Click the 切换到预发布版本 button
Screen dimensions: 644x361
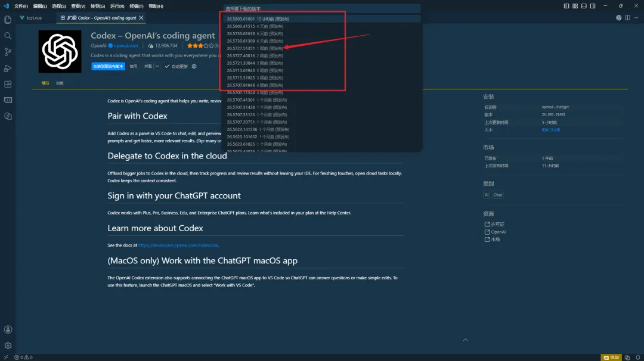108,66
